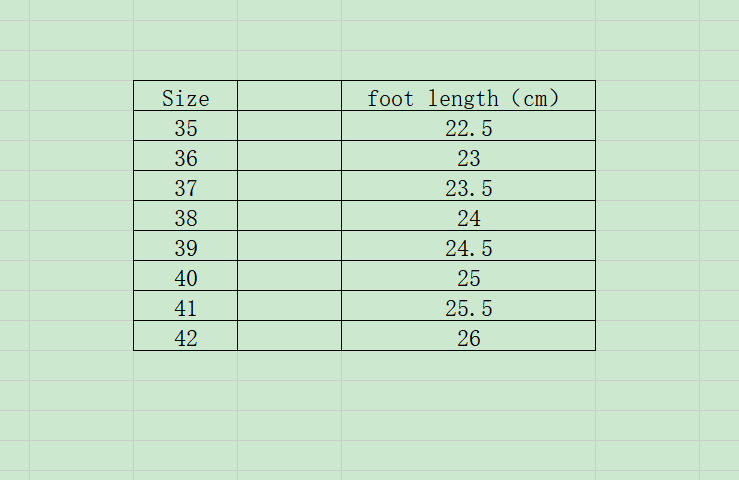Viewport: 739px width, 480px height.
Task: Click on the size 40 cell
Action: (186, 277)
